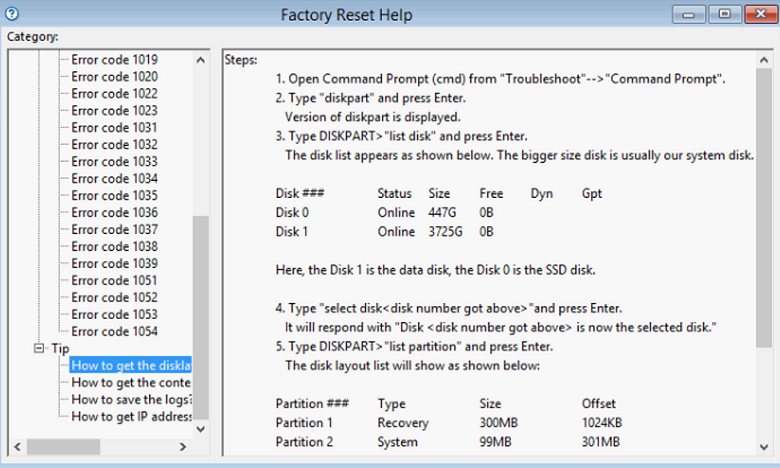Open 'How to get the disklayout' tip
The height and width of the screenshot is (468, 780).
click(131, 366)
